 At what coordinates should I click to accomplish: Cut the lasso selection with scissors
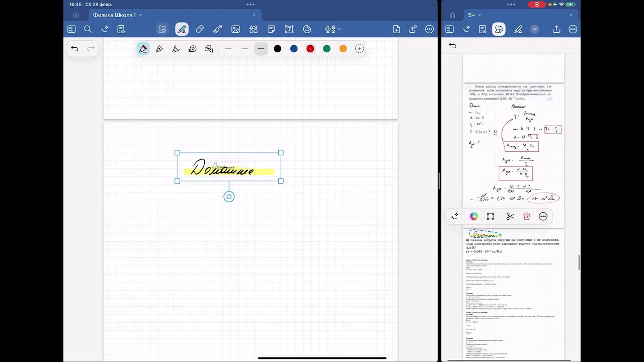pyautogui.click(x=510, y=216)
